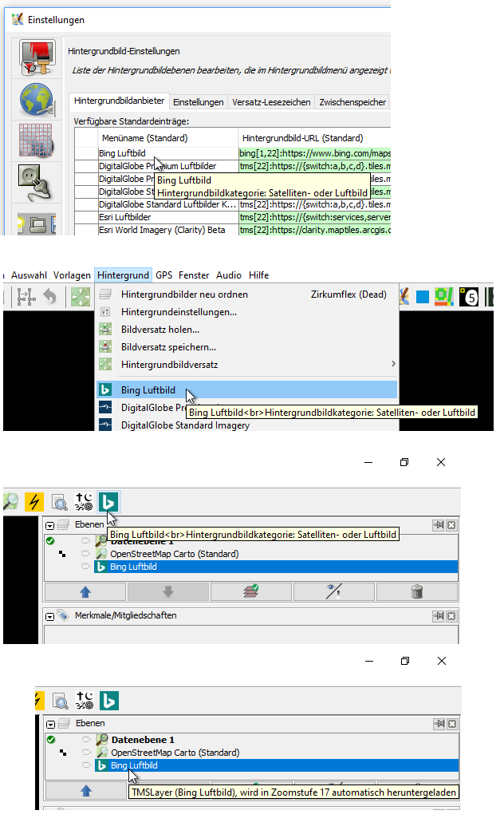
Task: Click the merge layers button
Action: [x=251, y=591]
